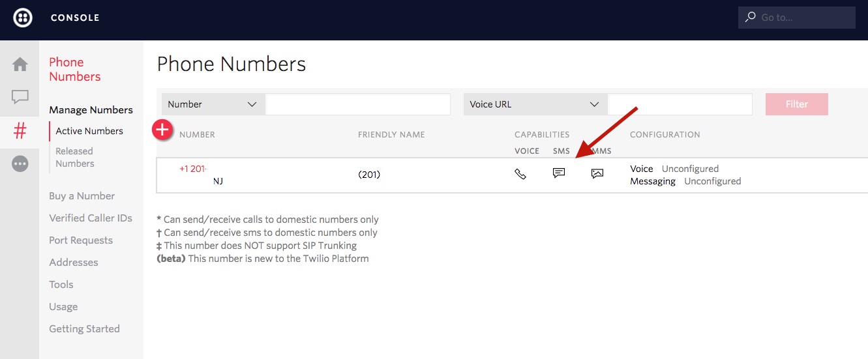Click the search magnifier icon
The width and height of the screenshot is (868, 359).
751,18
